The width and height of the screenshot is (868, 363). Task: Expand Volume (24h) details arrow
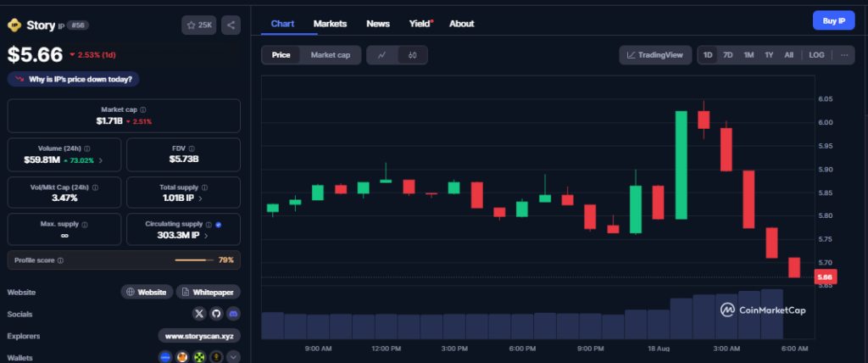pyautogui.click(x=100, y=160)
